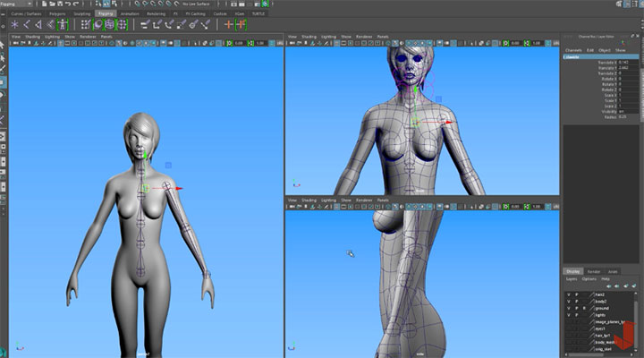The image size is (644, 358).
Task: Click the locator star shelf icon
Action: point(15,25)
